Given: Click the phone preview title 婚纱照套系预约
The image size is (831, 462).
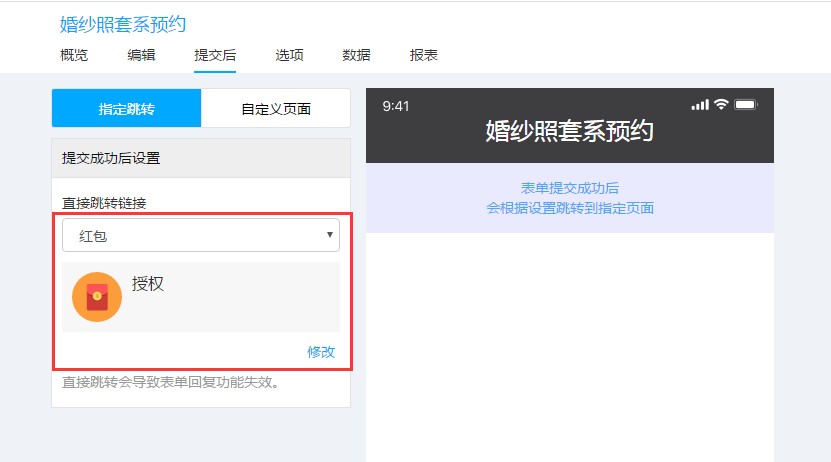Looking at the screenshot, I should (570, 130).
